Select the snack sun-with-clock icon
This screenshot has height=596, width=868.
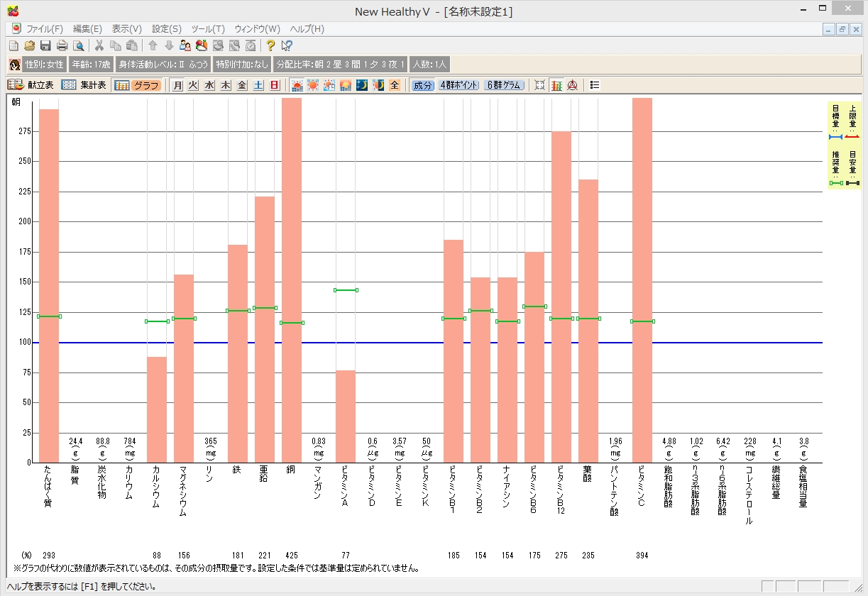coord(329,85)
